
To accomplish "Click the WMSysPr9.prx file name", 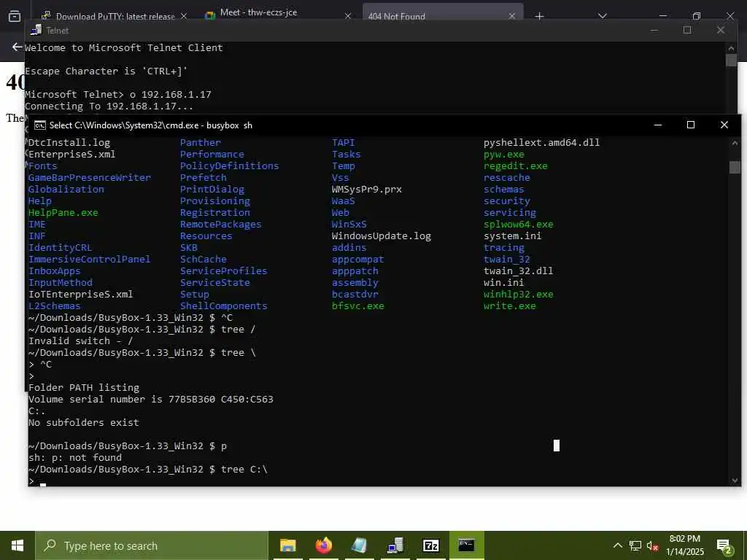I will [x=368, y=190].
